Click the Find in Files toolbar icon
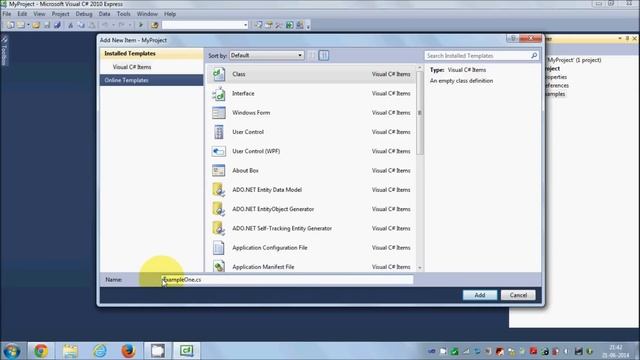The image size is (640, 360). (x=155, y=25)
